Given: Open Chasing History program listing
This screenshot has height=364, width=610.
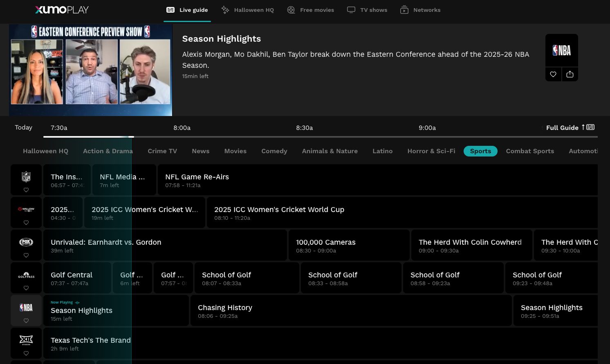Looking at the screenshot, I should [x=351, y=311].
